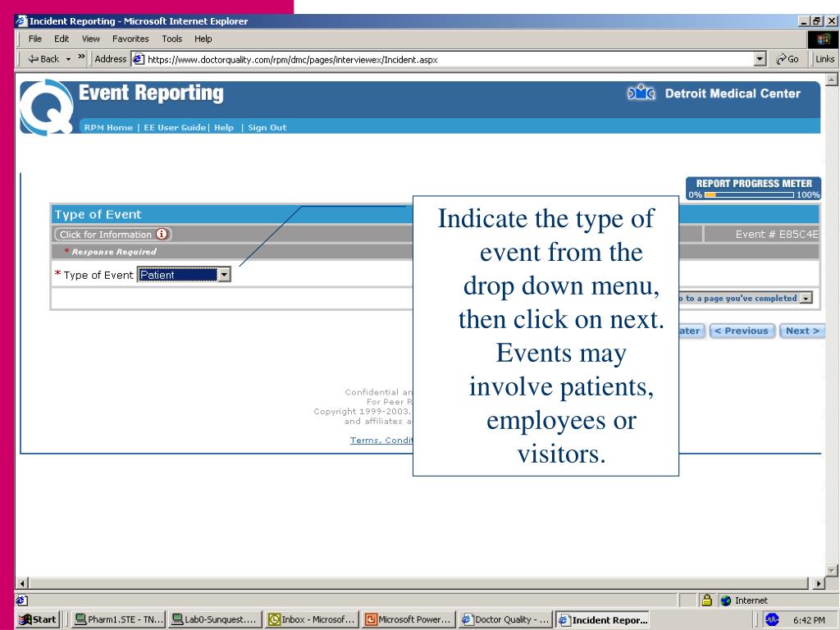Switch to Lab0-Sunquest taskbar window
Image resolution: width=840 pixels, height=630 pixels.
(215, 619)
